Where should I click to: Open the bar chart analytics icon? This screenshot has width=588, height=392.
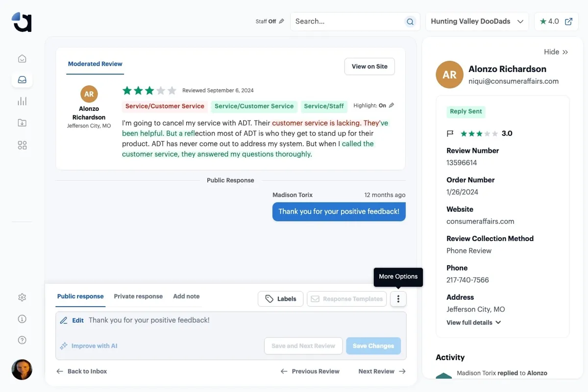(x=22, y=101)
